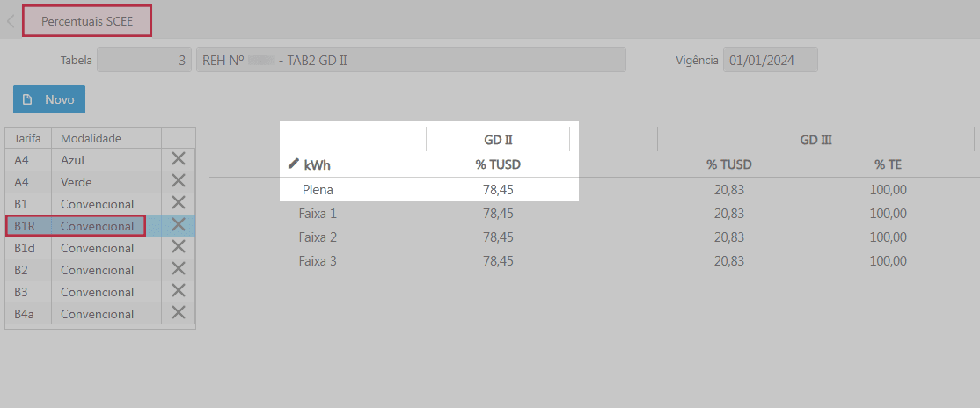Open the Percentuais SCEE tab
Screen dimensions: 980x408
[87, 21]
